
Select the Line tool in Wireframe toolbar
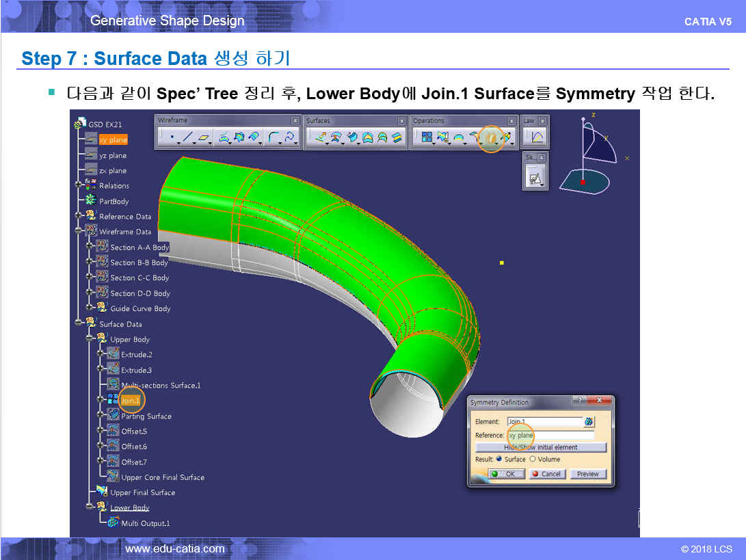188,137
